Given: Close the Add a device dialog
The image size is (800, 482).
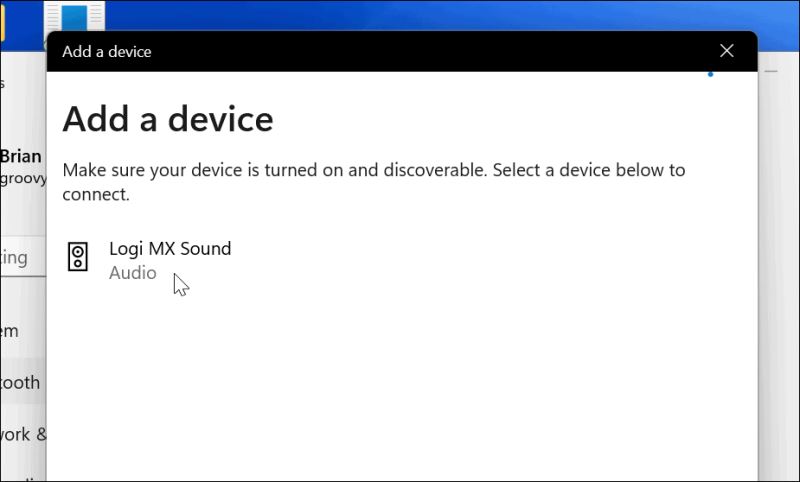Looking at the screenshot, I should pos(727,50).
